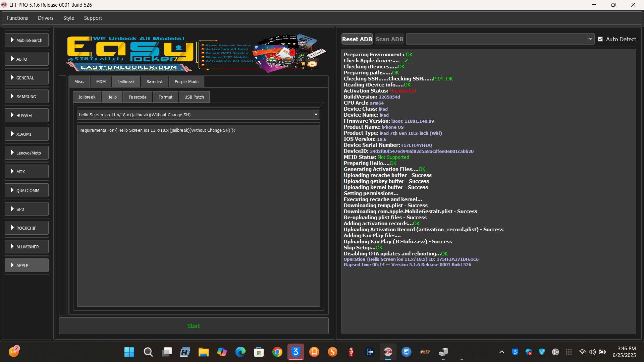Open the Windows Start menu
The width and height of the screenshot is (644, 362).
tap(129, 352)
